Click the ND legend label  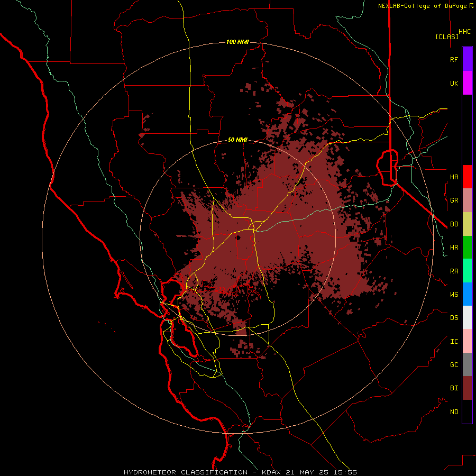[454, 412]
